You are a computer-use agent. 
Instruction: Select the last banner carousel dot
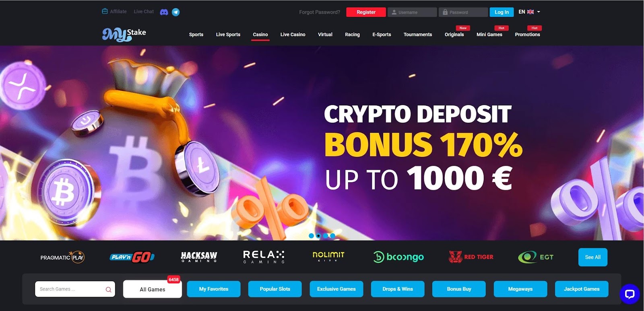point(332,236)
